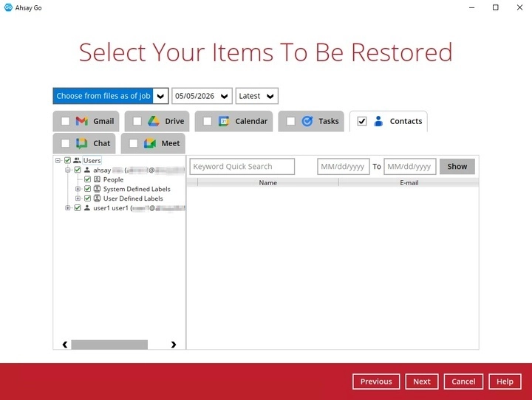Switch to the Meet tab

click(153, 143)
